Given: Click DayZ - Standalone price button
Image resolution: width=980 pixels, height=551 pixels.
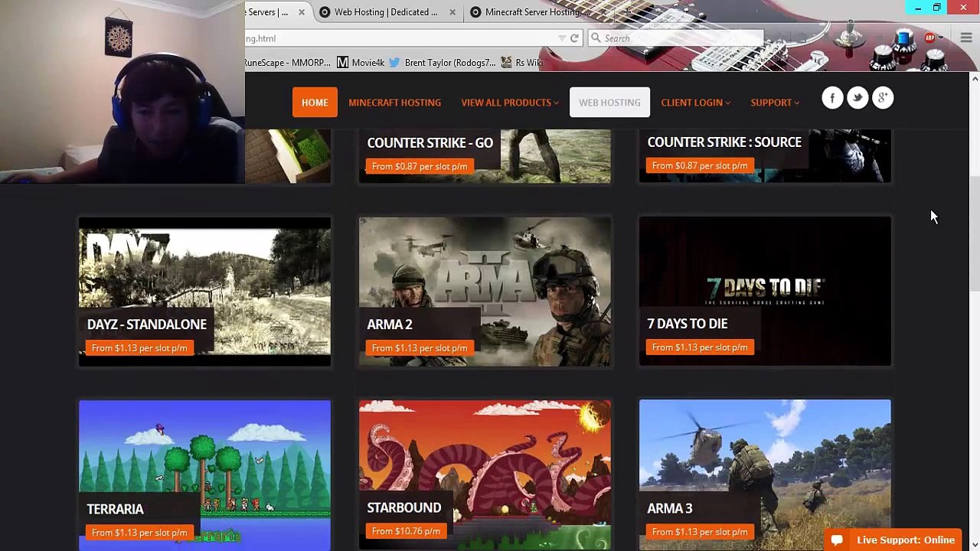Looking at the screenshot, I should coord(139,348).
